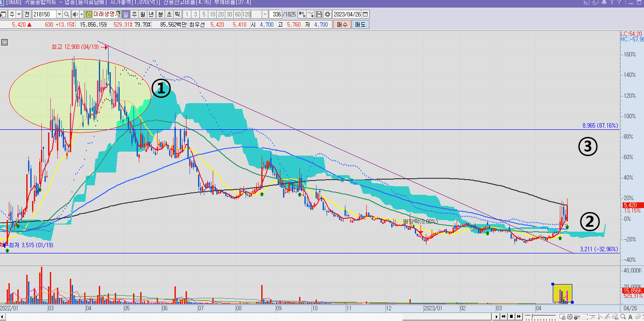Viewport: 644px width, 321px height.
Task: Click the letter A text tool icon
Action: pos(630,317)
